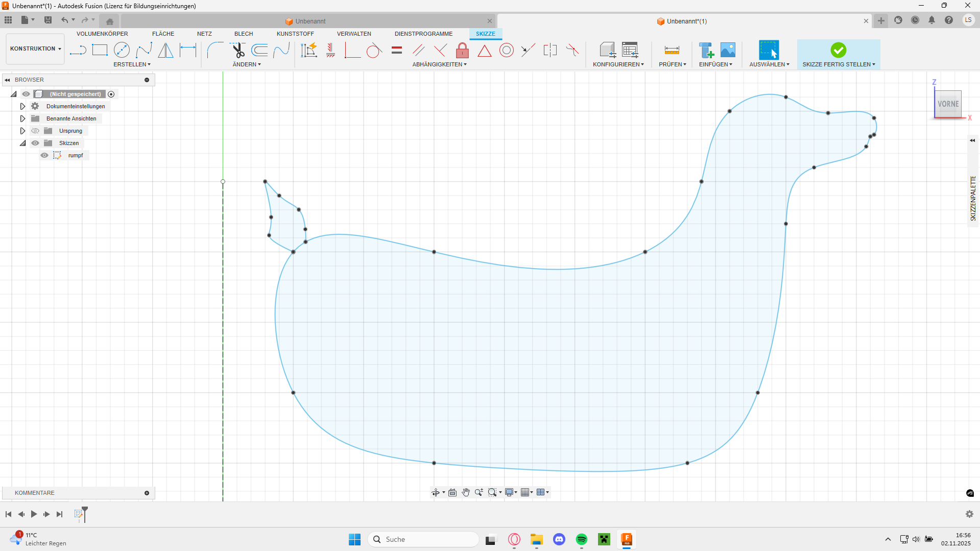
Task: Click the Insert image icon
Action: [728, 50]
